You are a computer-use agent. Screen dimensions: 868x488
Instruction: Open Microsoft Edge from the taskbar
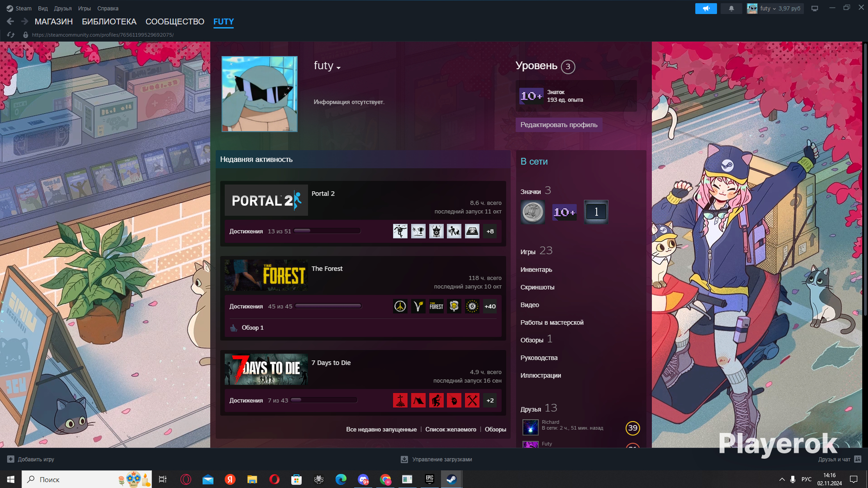341,479
